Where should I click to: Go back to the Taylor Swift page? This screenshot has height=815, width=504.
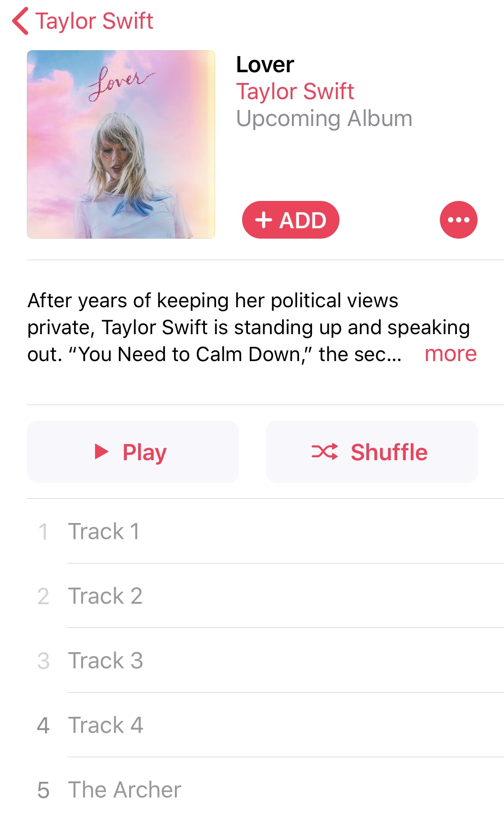(x=94, y=21)
